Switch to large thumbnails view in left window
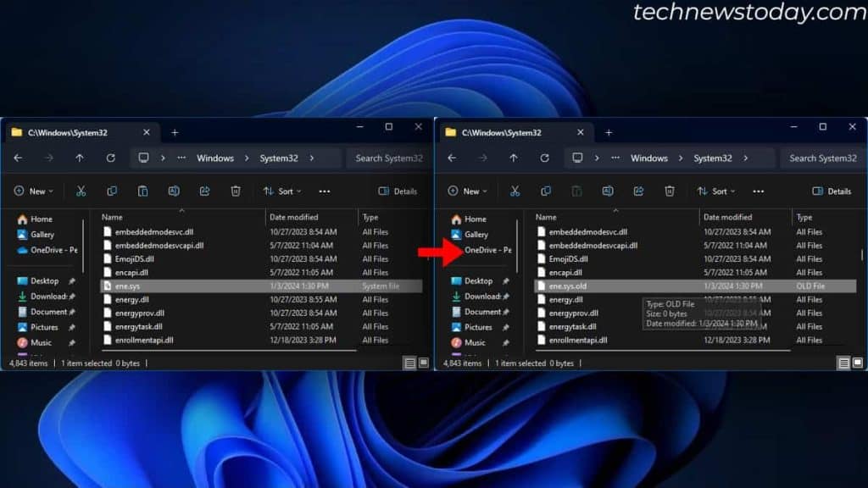Image resolution: width=868 pixels, height=488 pixels. (424, 363)
